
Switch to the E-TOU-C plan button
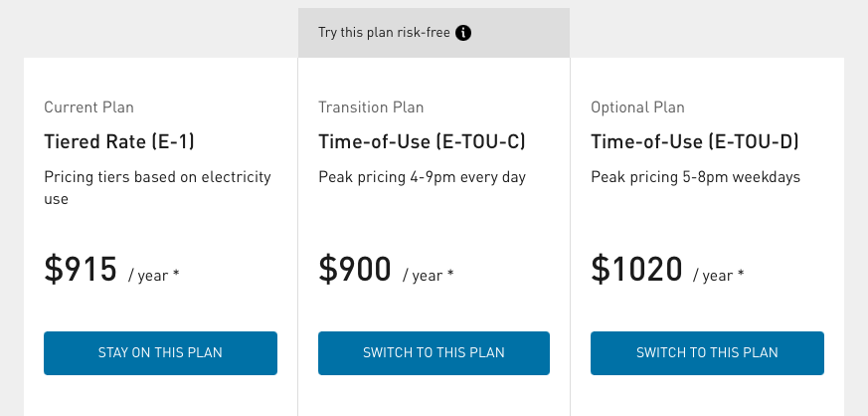(x=434, y=352)
